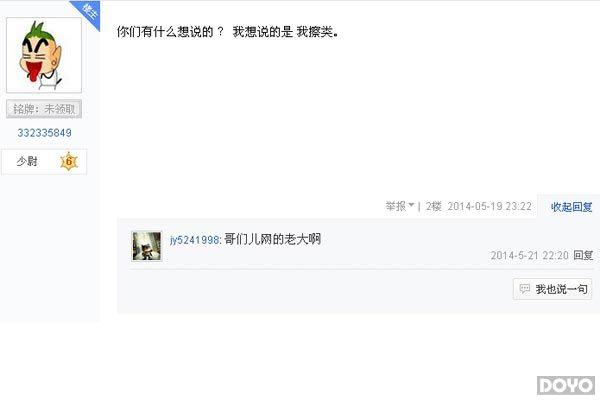Click the 我也说一句 button
The height and width of the screenshot is (400, 600).
(553, 289)
